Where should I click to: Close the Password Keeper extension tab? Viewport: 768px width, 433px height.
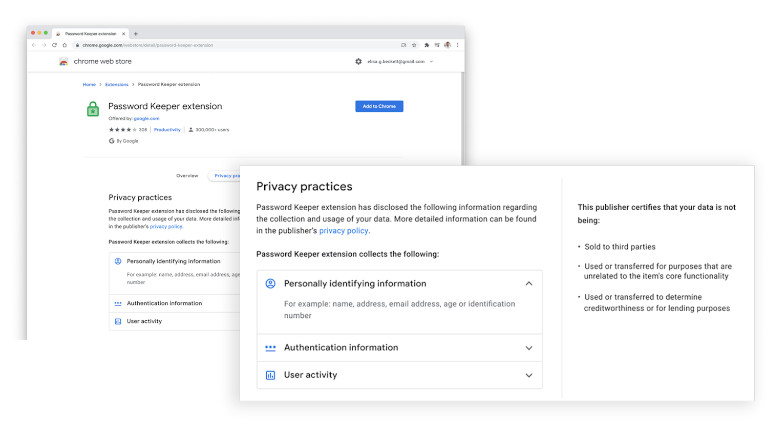[x=123, y=34]
